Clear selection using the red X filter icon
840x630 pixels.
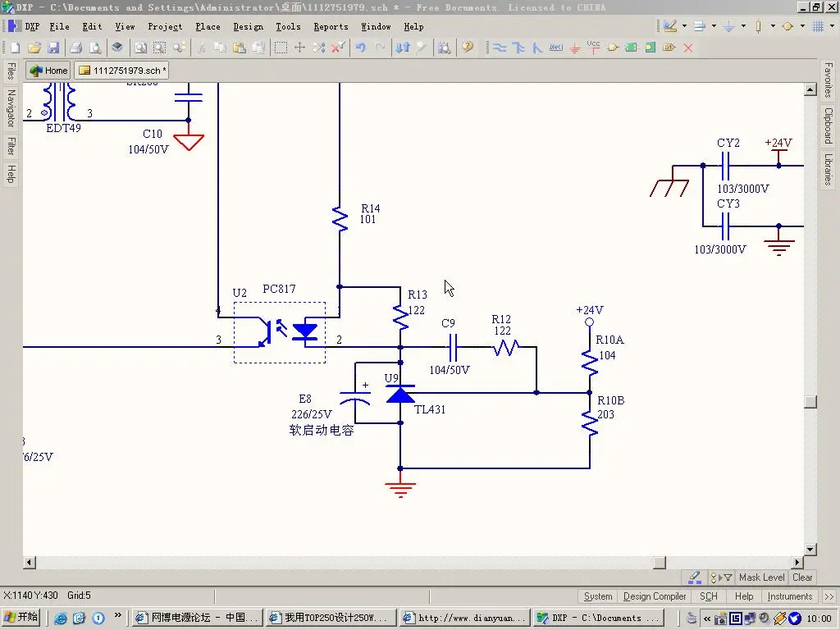click(x=337, y=48)
